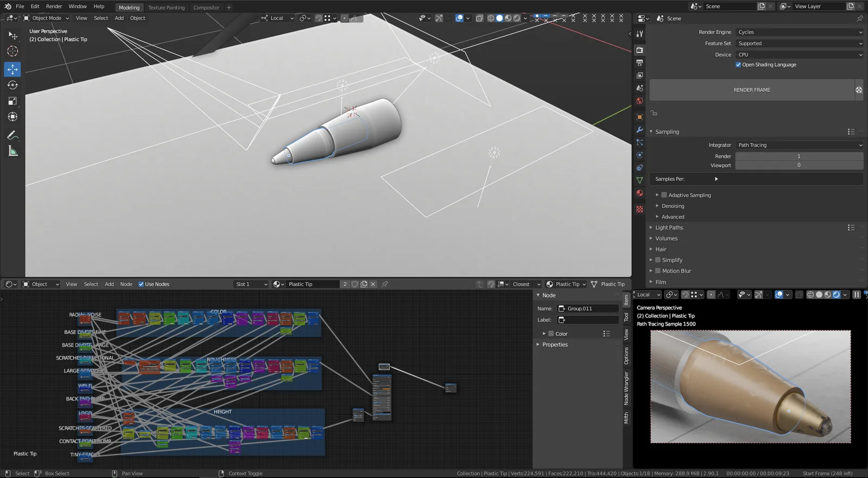Toggle the Use Nodes checkbox
Image resolution: width=868 pixels, height=478 pixels.
pyautogui.click(x=141, y=284)
